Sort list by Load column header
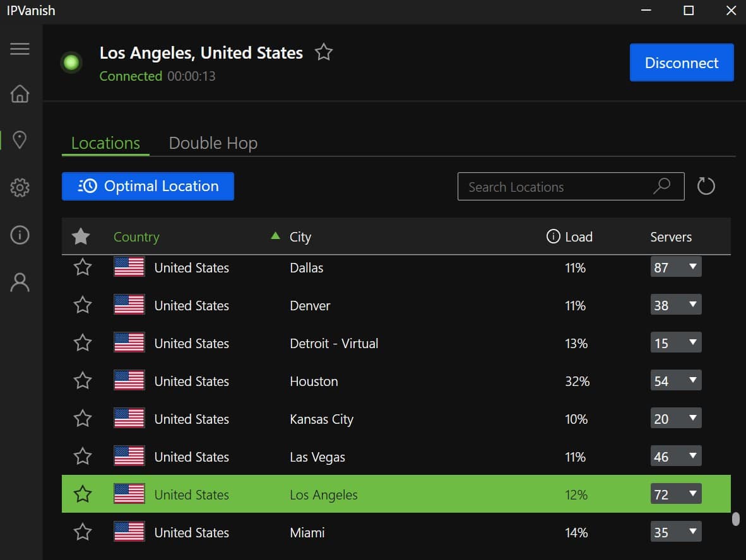Screen dimensions: 746x560 coord(579,236)
